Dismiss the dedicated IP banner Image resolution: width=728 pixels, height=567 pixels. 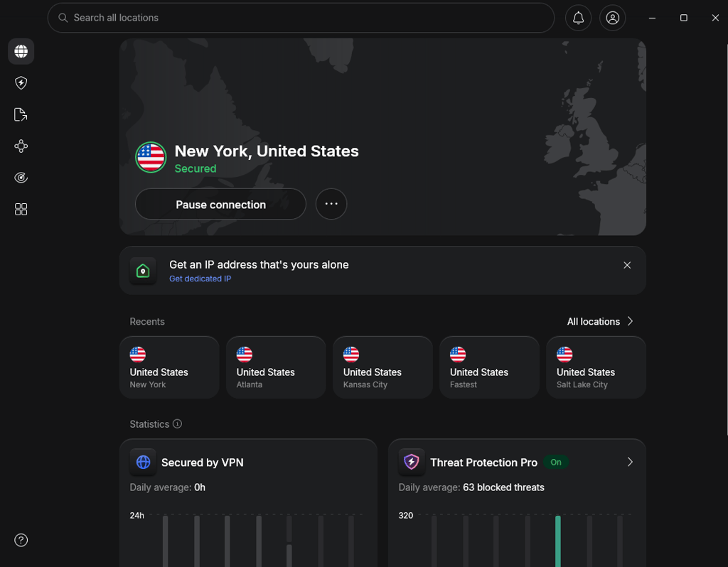pyautogui.click(x=627, y=265)
